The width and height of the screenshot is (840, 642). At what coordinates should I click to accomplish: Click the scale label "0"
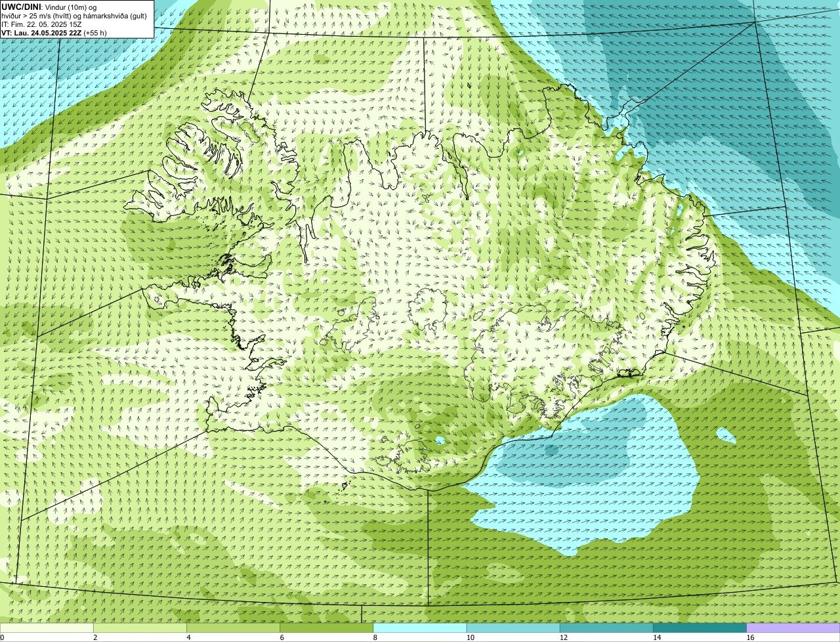(x=2, y=637)
